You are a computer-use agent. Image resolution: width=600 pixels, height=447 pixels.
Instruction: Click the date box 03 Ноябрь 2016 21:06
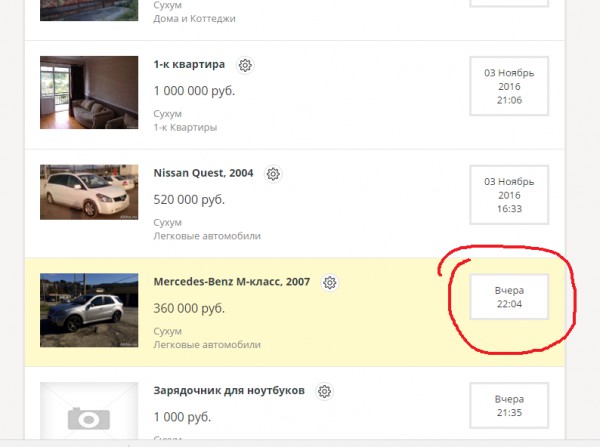pos(509,86)
